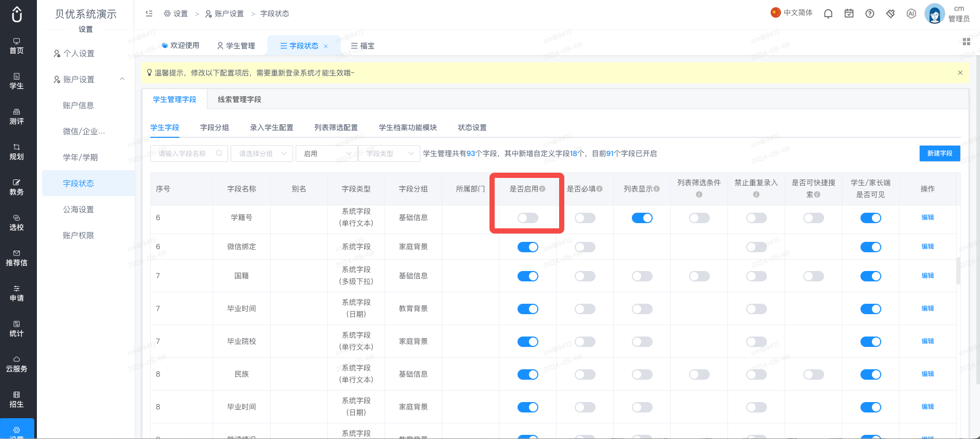The image size is (980, 439).
Task: Focus the 请输入字段名称 search field
Action: pos(189,153)
